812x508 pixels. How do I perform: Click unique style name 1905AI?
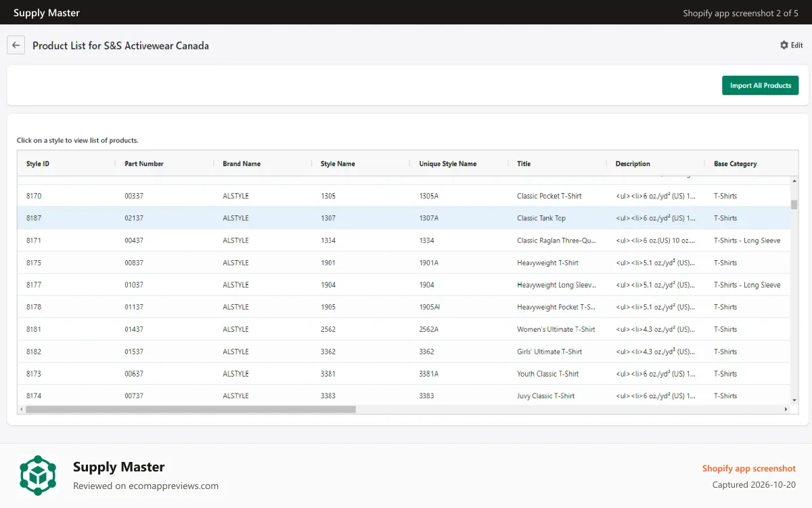pos(430,307)
